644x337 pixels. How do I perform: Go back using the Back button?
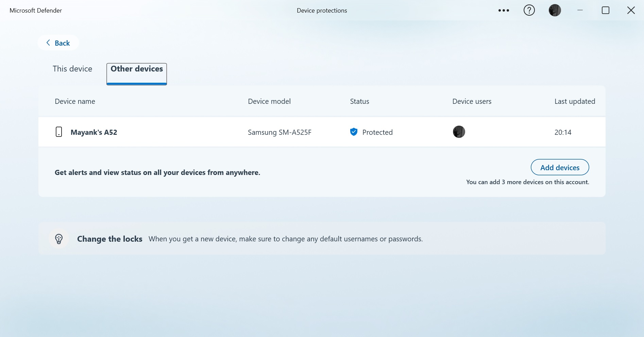tap(58, 43)
